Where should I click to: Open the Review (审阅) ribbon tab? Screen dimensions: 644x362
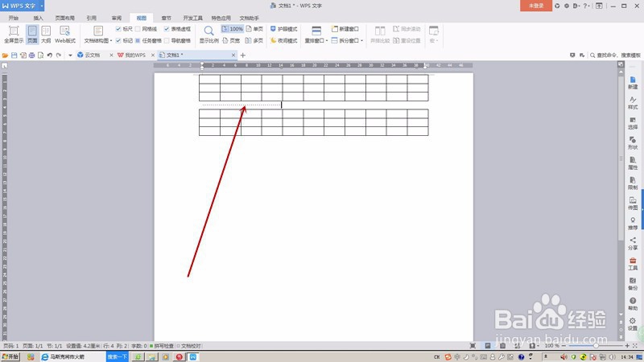(x=117, y=18)
